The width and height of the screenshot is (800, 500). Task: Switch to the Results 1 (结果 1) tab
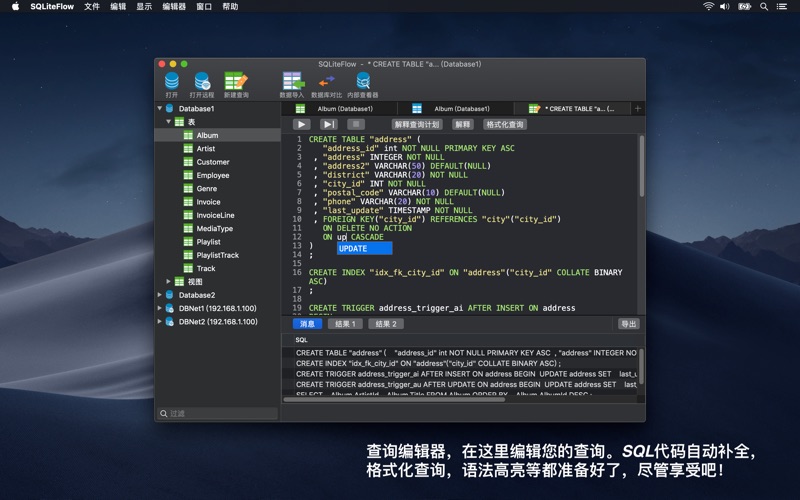345,324
